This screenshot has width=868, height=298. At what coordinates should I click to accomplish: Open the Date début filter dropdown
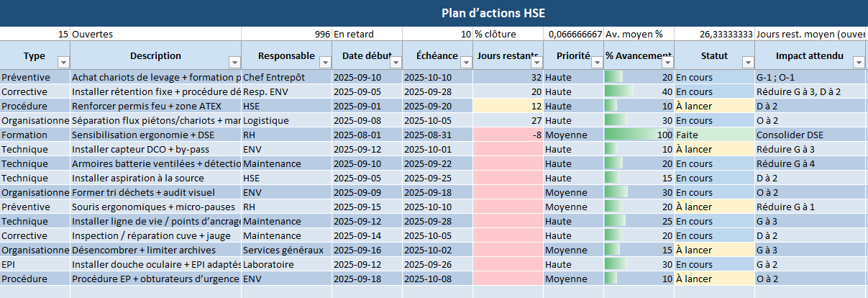[x=395, y=62]
